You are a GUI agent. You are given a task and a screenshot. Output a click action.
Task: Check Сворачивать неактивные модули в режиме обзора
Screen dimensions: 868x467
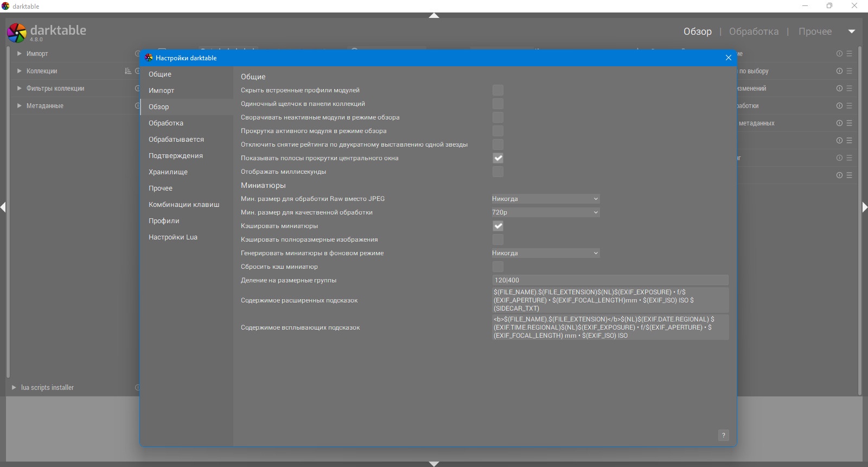[x=498, y=117]
